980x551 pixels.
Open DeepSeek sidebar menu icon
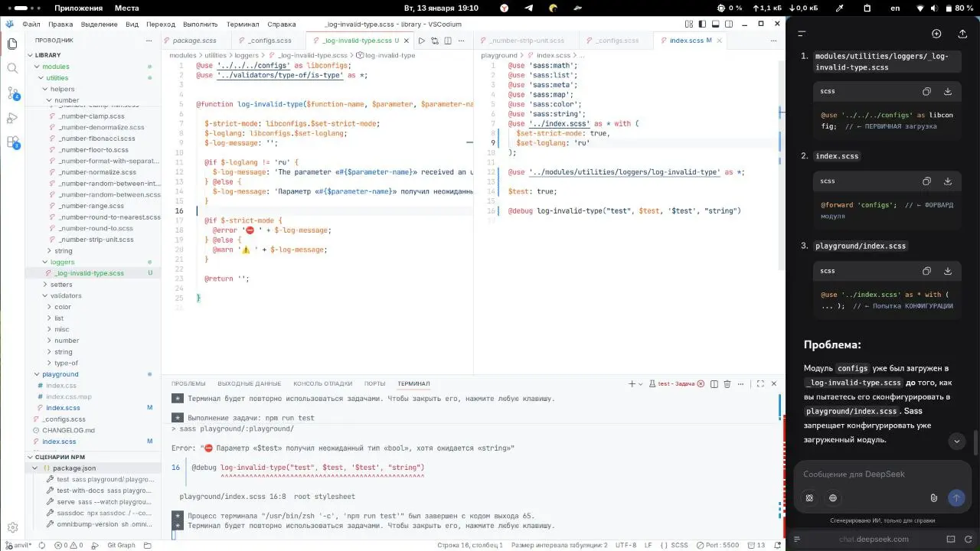802,34
